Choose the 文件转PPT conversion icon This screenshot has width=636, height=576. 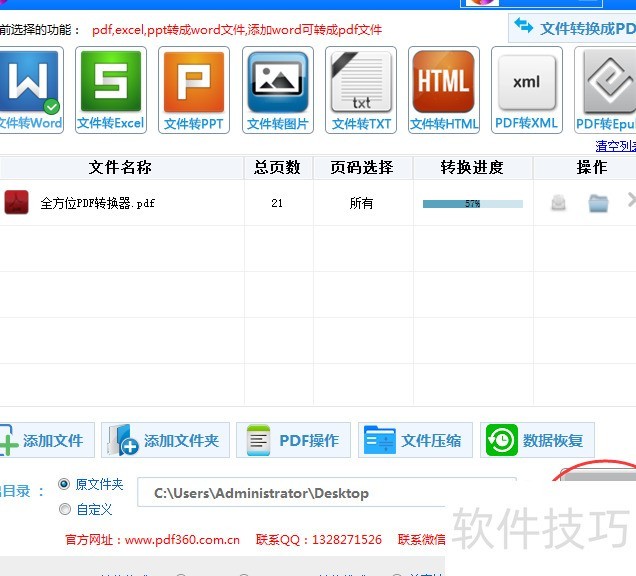point(194,90)
